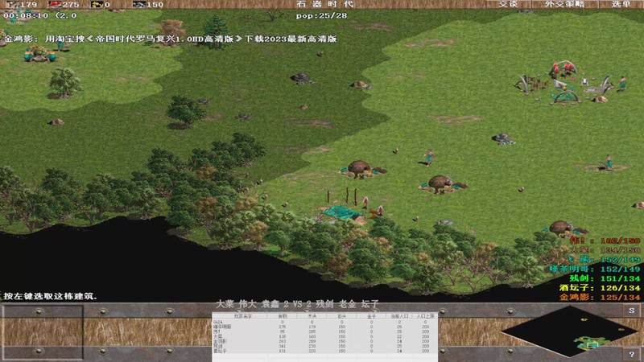
Task: Click the stone resource icon showing 150
Action: click(138, 5)
